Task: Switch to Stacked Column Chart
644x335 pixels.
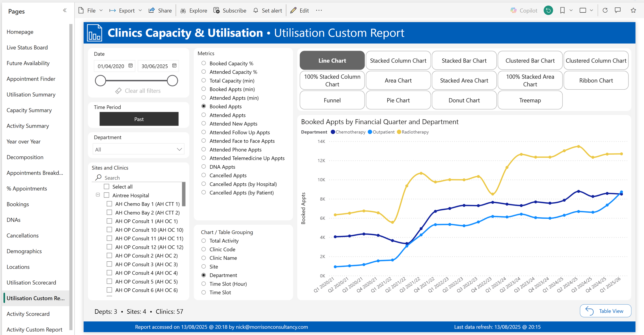Action: [398, 61]
